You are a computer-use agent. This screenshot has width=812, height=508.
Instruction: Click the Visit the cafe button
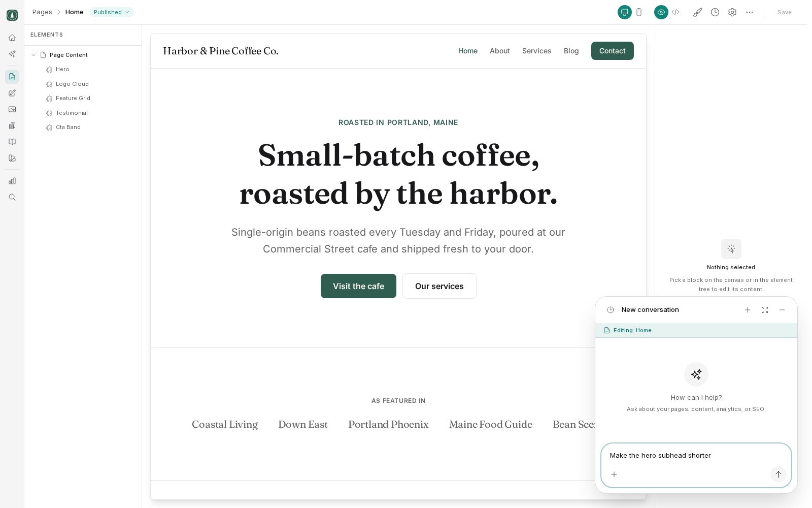358,286
